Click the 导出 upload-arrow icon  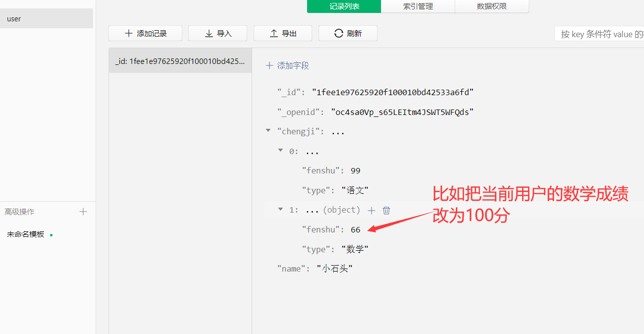[273, 33]
